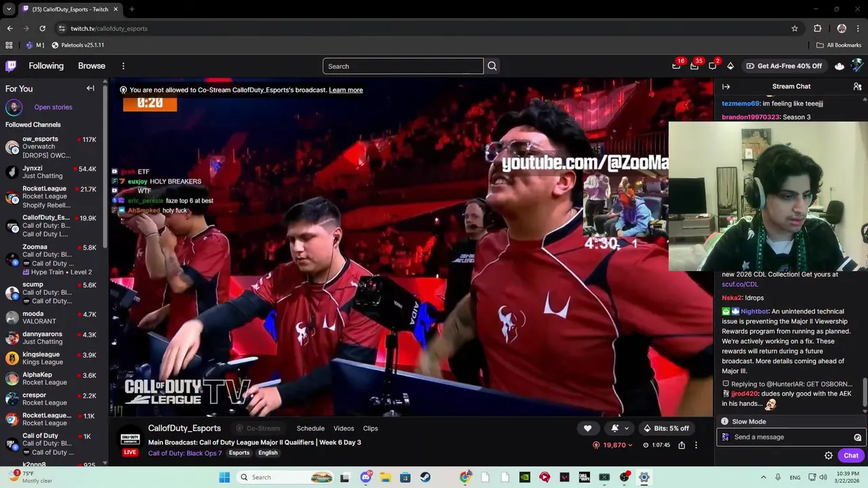Open notifications inbox showing 35

(x=694, y=66)
